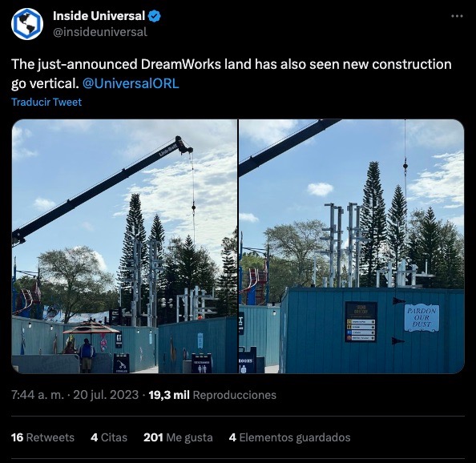Open the 4 Citas list
476x463 pixels.
pyautogui.click(x=109, y=437)
